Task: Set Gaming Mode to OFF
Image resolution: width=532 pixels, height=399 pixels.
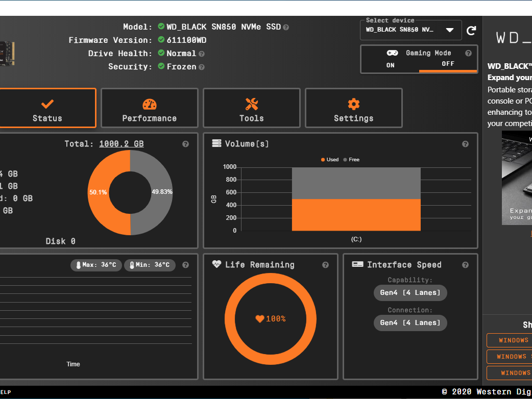Action: 448,64
